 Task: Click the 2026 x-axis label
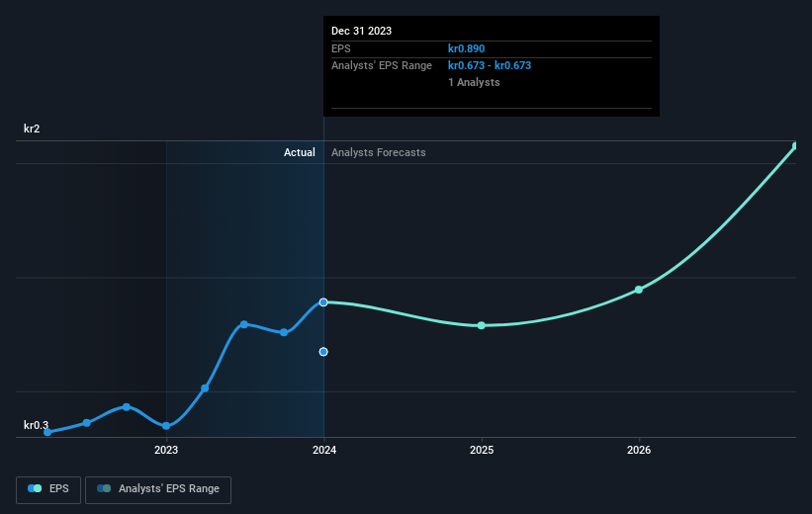[x=639, y=451]
